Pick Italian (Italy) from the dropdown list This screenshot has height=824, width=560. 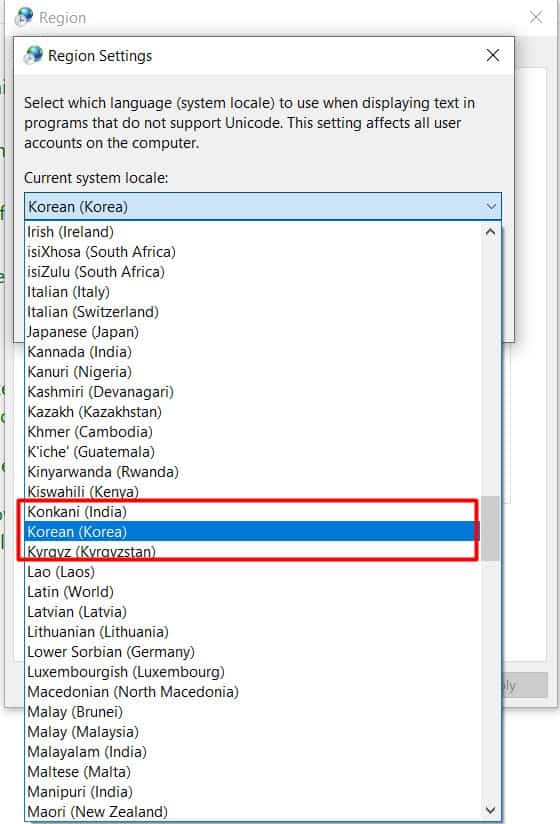[x=253, y=292]
